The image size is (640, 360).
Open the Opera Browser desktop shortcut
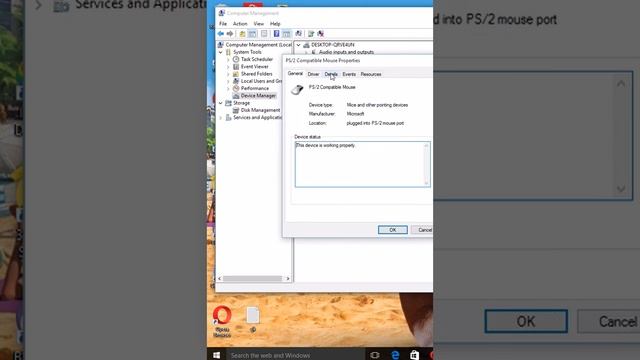[222, 322]
